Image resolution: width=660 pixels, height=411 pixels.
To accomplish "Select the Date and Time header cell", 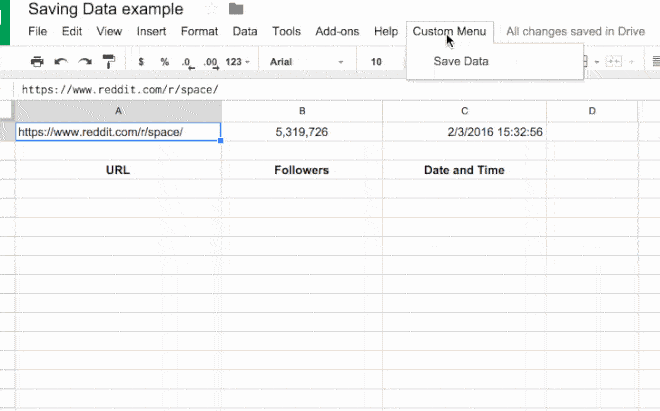I will tap(464, 170).
